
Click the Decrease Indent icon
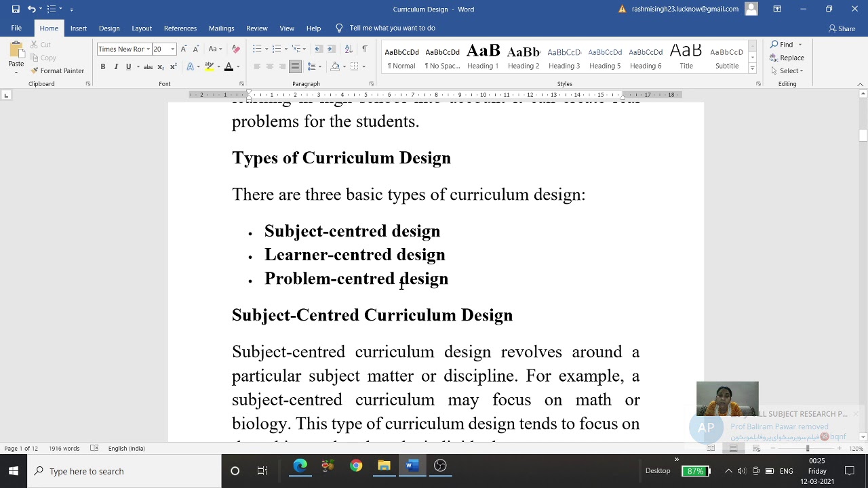pyautogui.click(x=319, y=49)
